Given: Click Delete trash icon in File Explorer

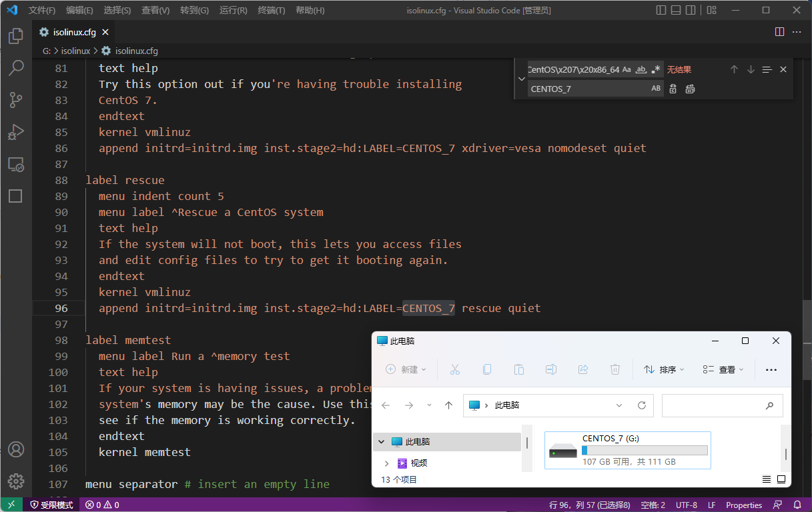Looking at the screenshot, I should click(x=615, y=369).
